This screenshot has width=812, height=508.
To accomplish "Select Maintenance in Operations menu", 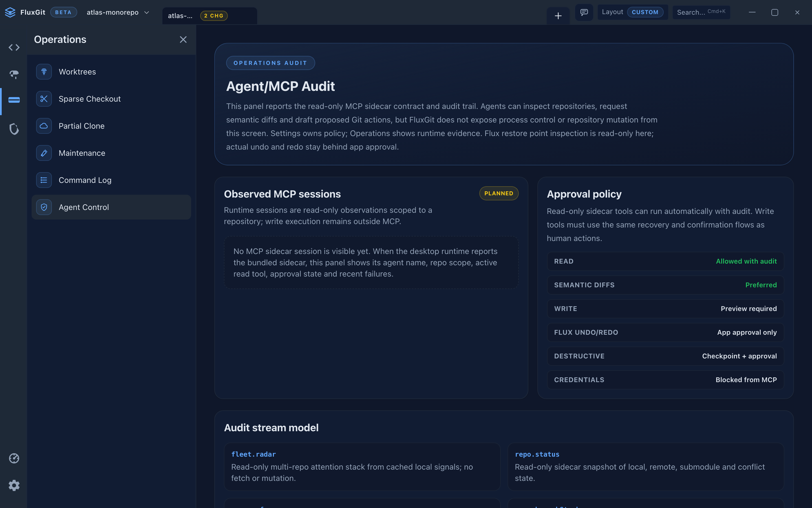I will point(111,153).
